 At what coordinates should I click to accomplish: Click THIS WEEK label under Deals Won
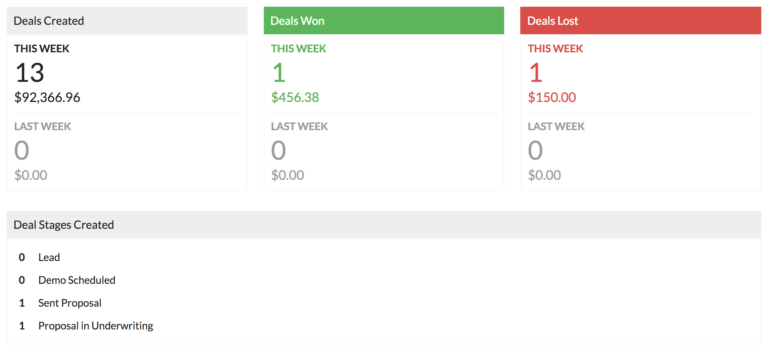(299, 49)
